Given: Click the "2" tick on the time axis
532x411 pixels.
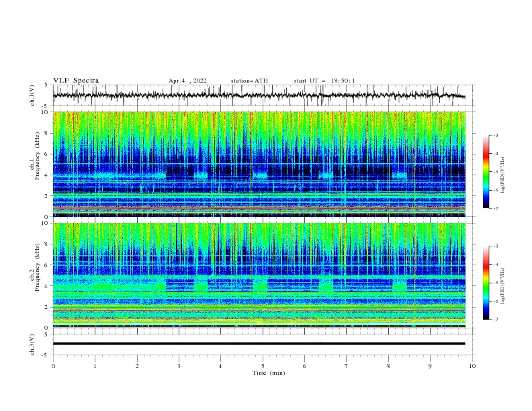Looking at the screenshot, I should [137, 366].
